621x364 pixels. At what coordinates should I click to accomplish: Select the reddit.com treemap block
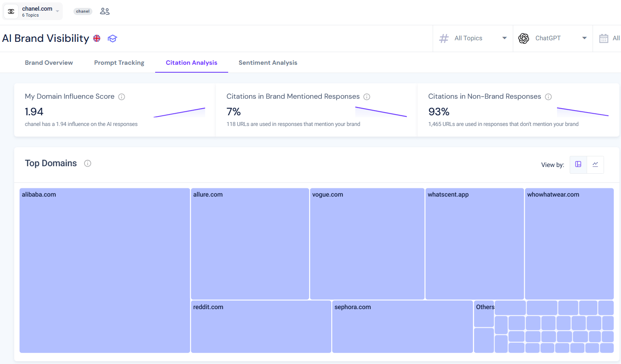(x=261, y=326)
